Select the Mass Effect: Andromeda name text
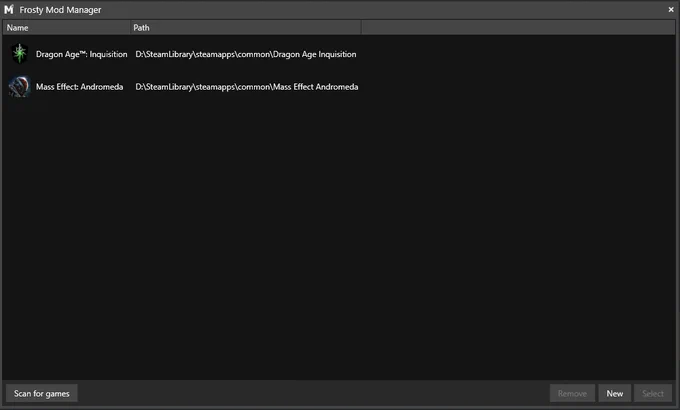The width and height of the screenshot is (680, 410). 79,87
